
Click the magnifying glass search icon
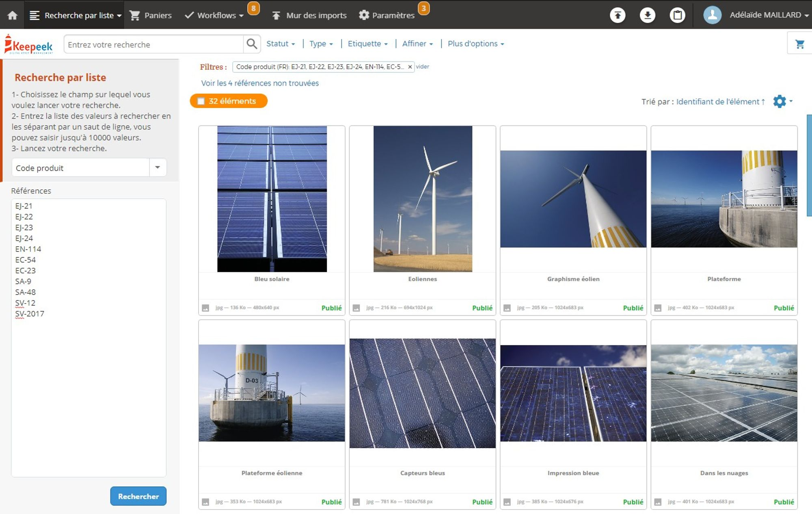pos(252,44)
